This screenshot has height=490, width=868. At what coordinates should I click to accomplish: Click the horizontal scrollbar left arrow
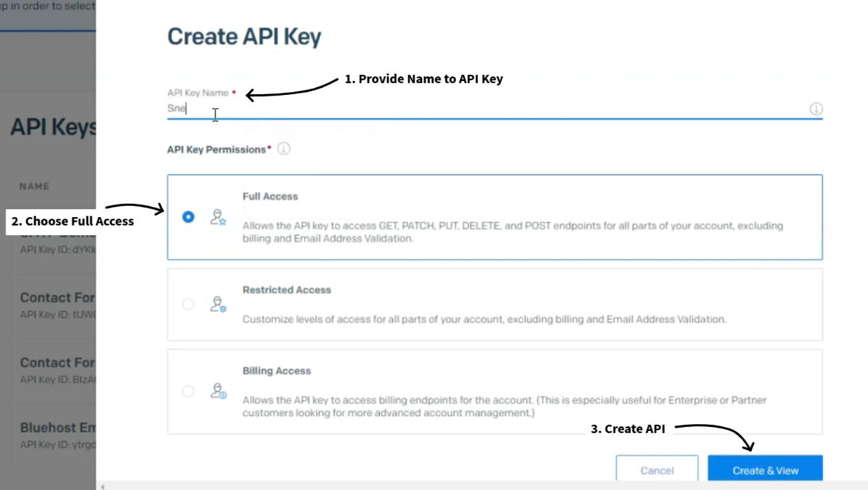point(102,487)
